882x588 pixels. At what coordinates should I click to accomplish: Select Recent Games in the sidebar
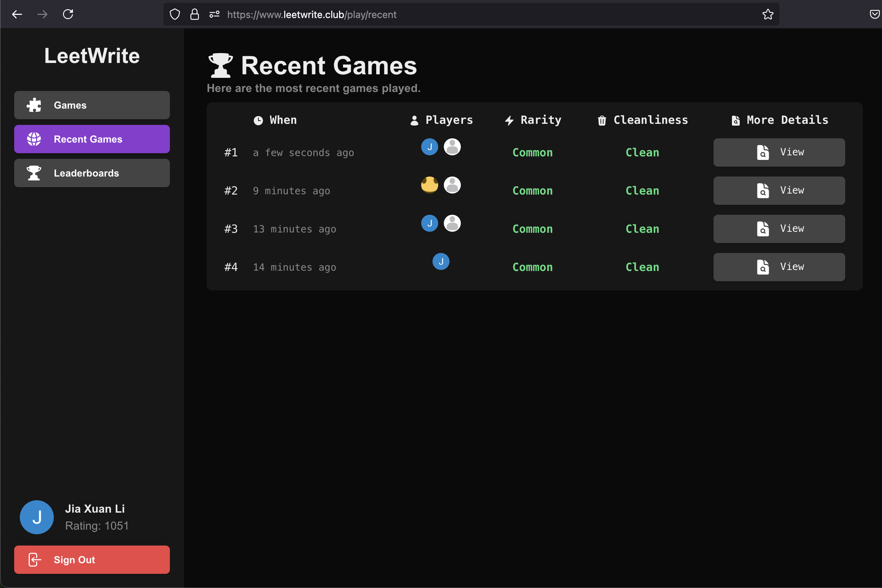(92, 139)
